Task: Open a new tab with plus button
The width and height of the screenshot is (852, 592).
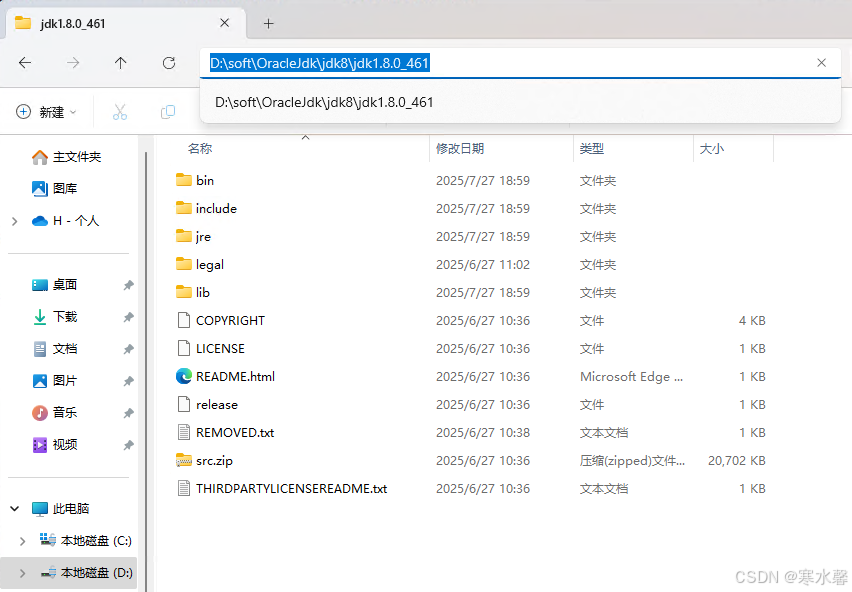Action: click(268, 23)
